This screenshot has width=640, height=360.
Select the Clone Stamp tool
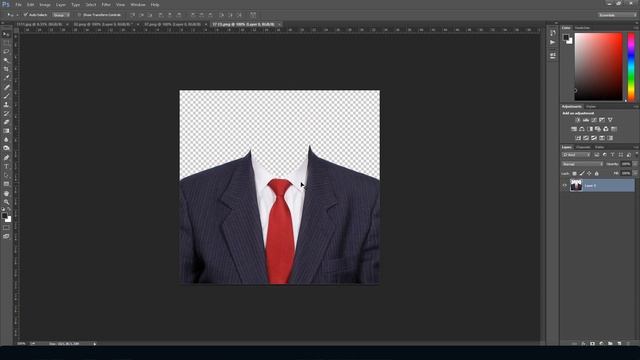(x=6, y=104)
